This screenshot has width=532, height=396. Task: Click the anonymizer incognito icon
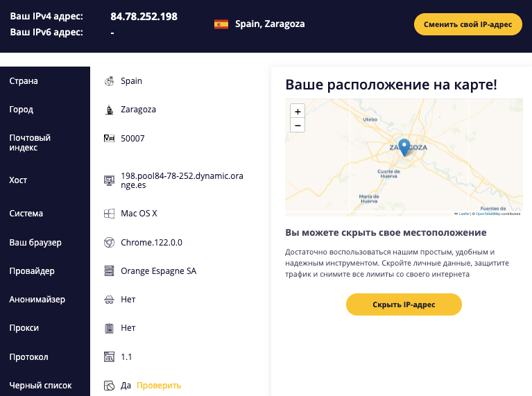coord(109,300)
